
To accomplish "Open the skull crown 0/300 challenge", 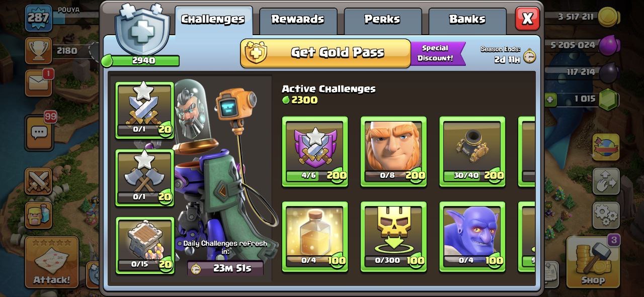I will coord(393,237).
